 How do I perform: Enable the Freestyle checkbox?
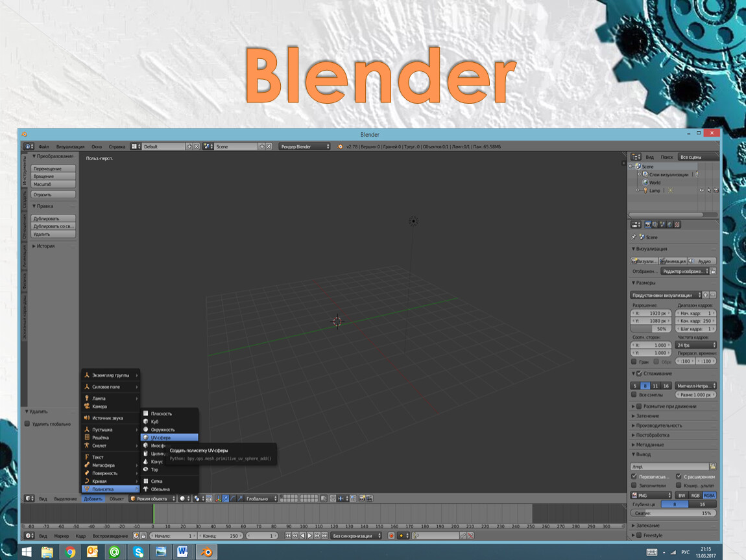[639, 535]
